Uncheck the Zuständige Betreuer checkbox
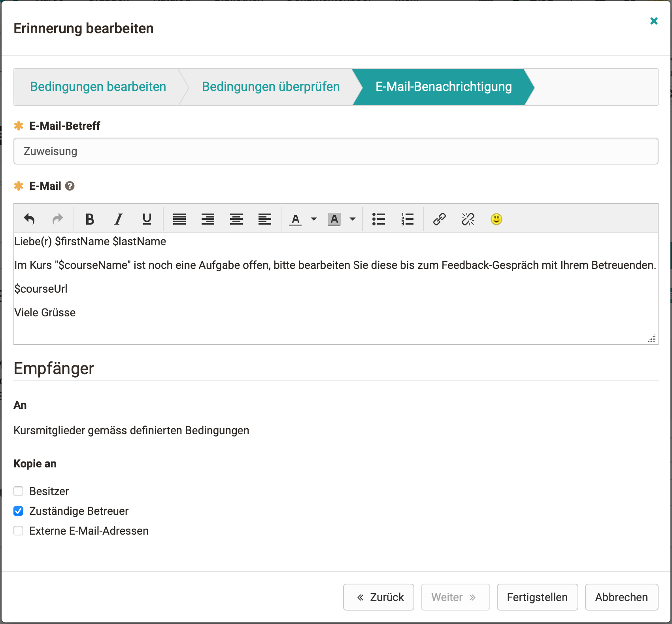 [18, 511]
